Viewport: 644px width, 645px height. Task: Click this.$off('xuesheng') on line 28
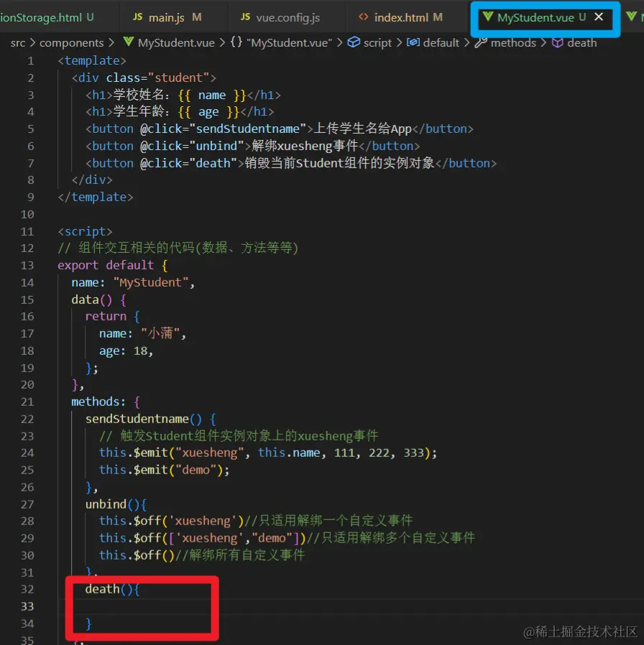click(172, 521)
